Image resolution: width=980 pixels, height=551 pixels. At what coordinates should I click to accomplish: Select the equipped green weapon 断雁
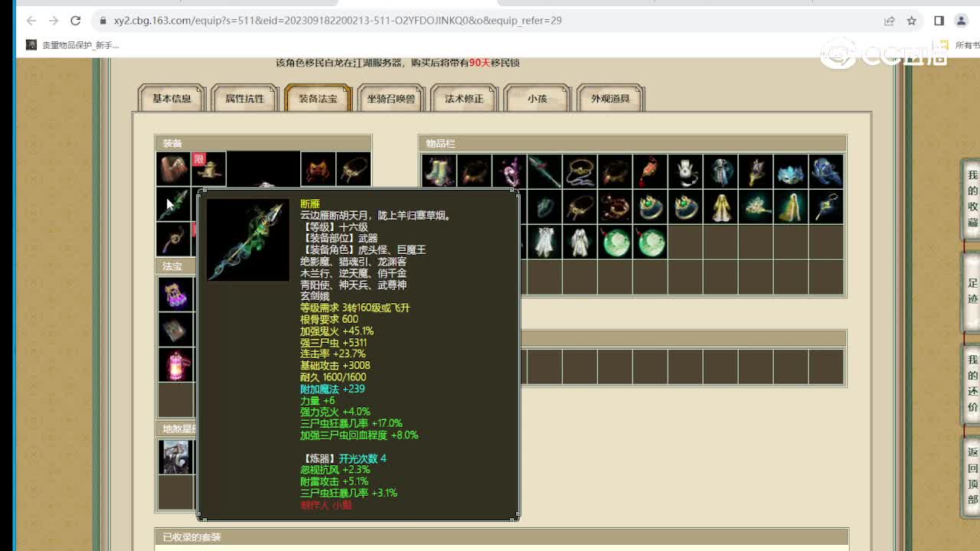click(173, 204)
